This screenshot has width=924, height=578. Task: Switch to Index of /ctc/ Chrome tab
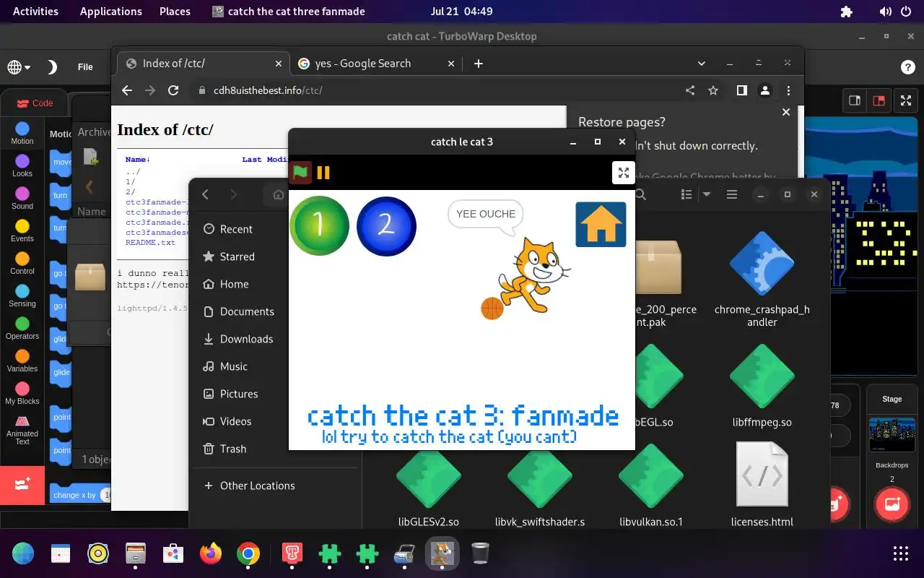pyautogui.click(x=204, y=64)
